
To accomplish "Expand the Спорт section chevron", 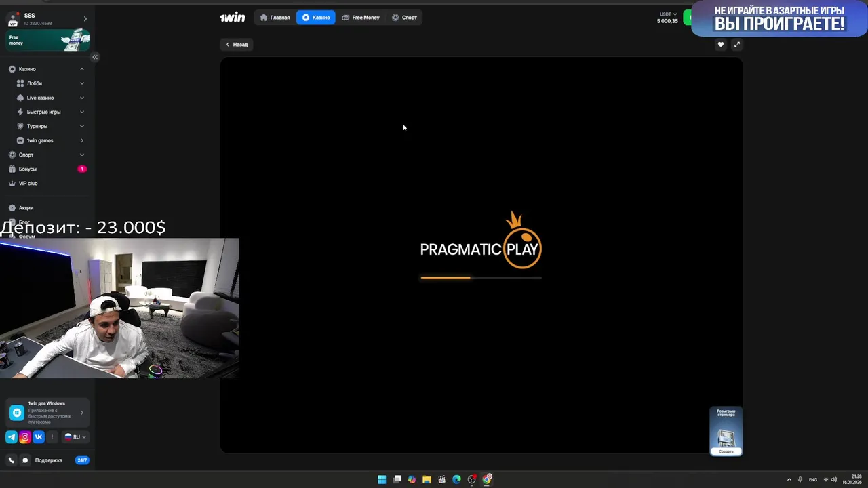I will coord(82,155).
